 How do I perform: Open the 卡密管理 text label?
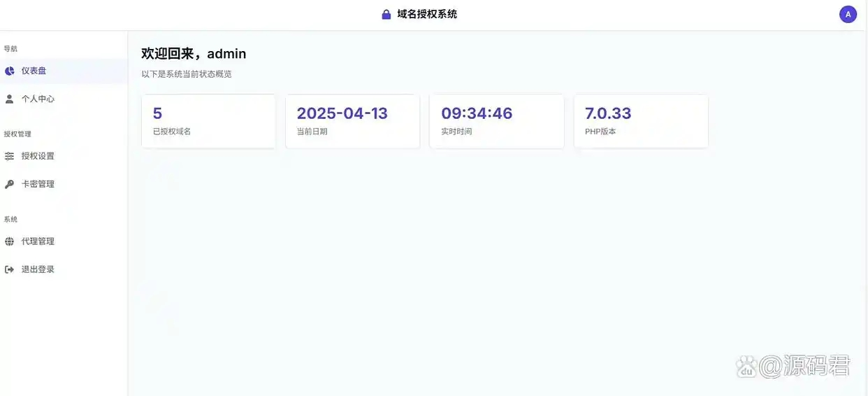[38, 184]
